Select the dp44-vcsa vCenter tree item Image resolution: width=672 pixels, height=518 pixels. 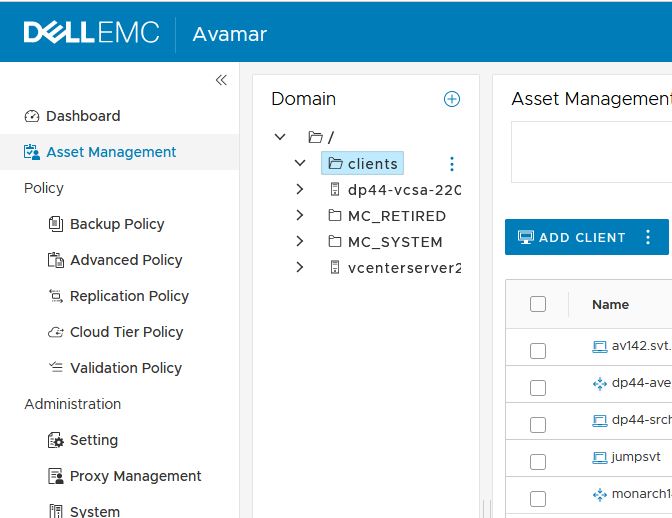pyautogui.click(x=402, y=189)
